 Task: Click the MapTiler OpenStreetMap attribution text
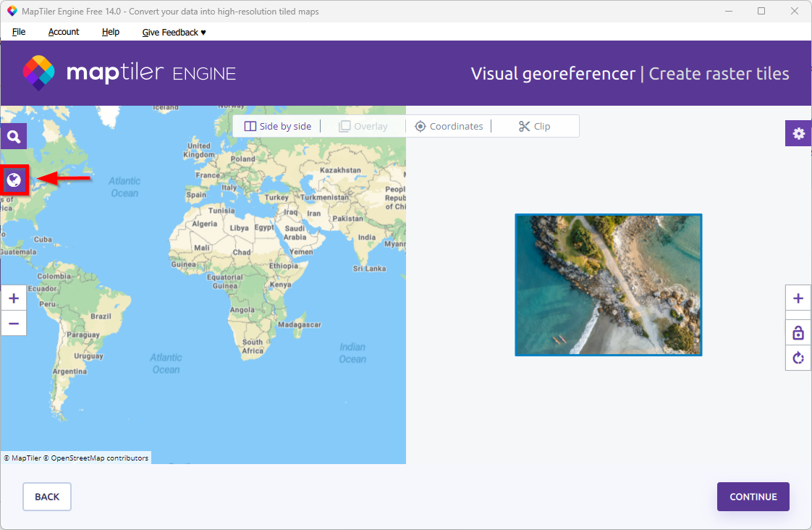point(76,458)
